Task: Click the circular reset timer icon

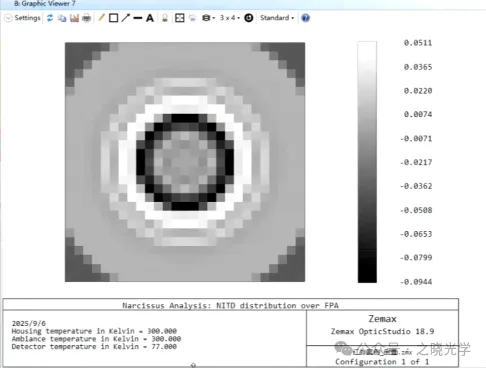Action: pos(249,18)
